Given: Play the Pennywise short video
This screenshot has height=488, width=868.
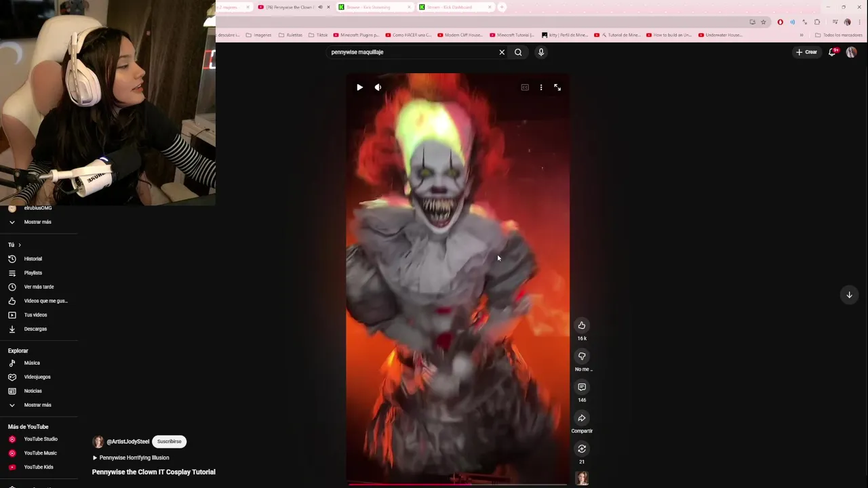Looking at the screenshot, I should pyautogui.click(x=359, y=87).
